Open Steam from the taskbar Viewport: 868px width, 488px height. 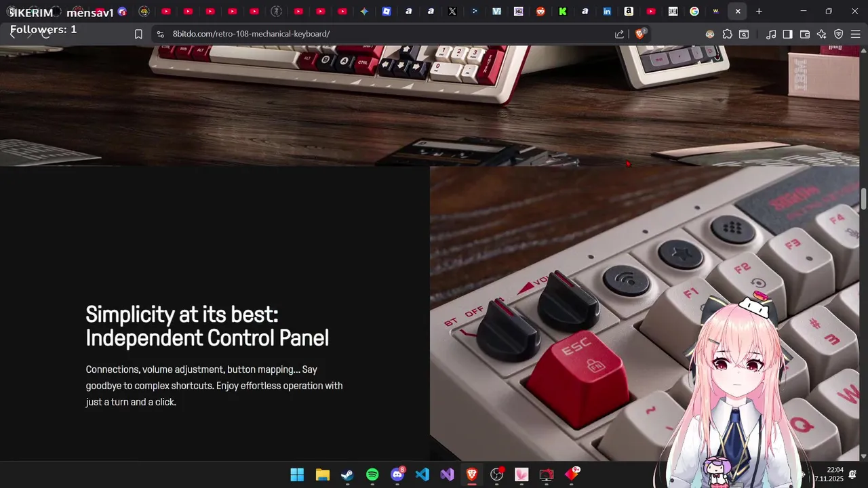(347, 474)
